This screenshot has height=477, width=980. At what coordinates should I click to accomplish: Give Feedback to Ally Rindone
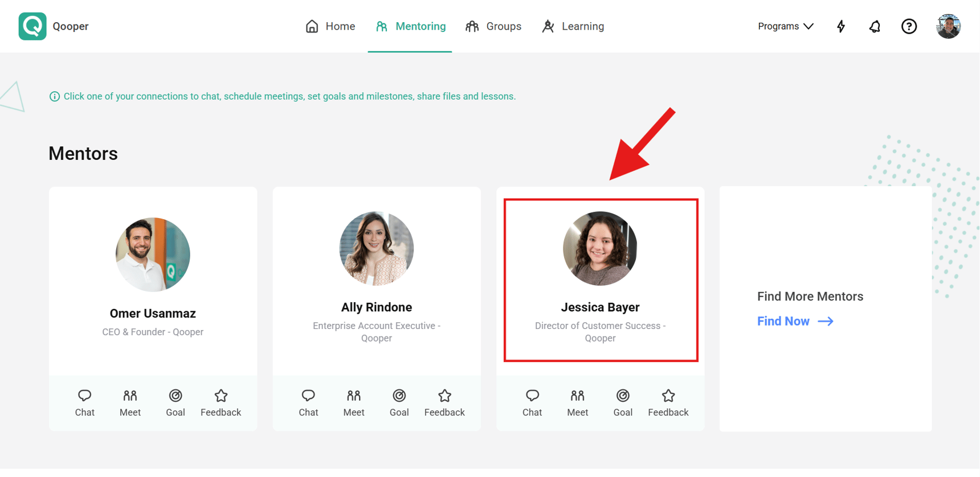tap(444, 402)
